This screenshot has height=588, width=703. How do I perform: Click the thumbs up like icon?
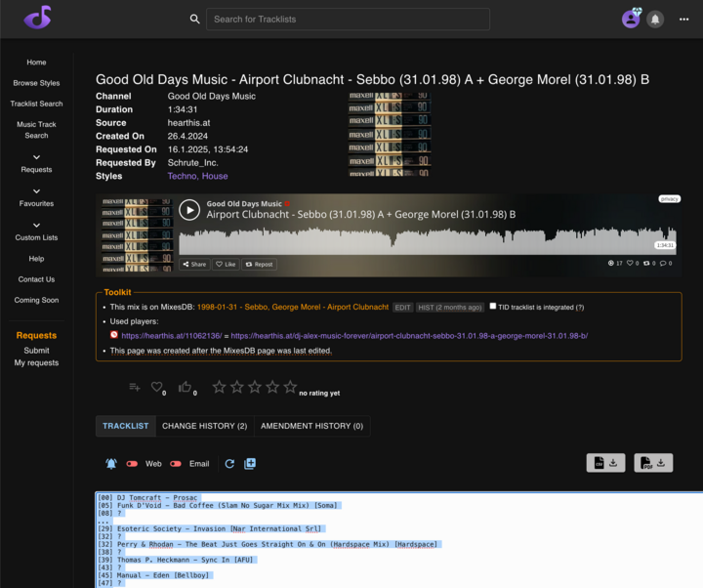tap(185, 387)
